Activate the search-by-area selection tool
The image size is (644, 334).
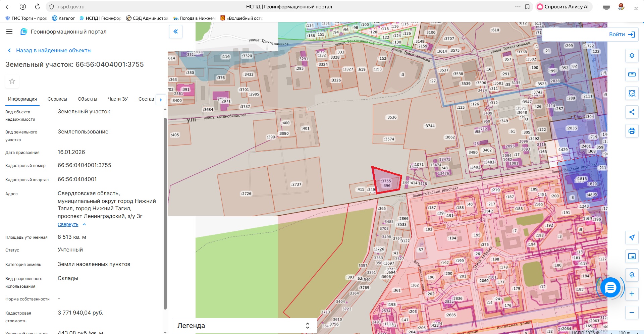(632, 93)
